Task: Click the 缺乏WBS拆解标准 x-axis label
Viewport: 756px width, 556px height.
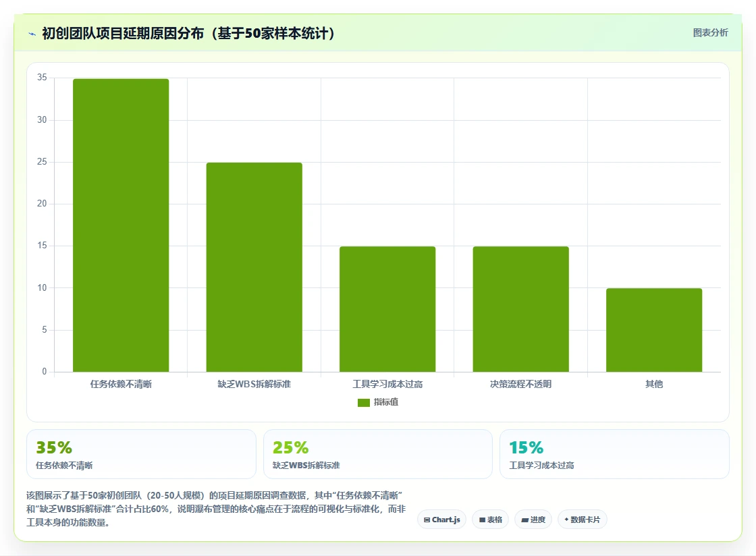Action: [254, 384]
